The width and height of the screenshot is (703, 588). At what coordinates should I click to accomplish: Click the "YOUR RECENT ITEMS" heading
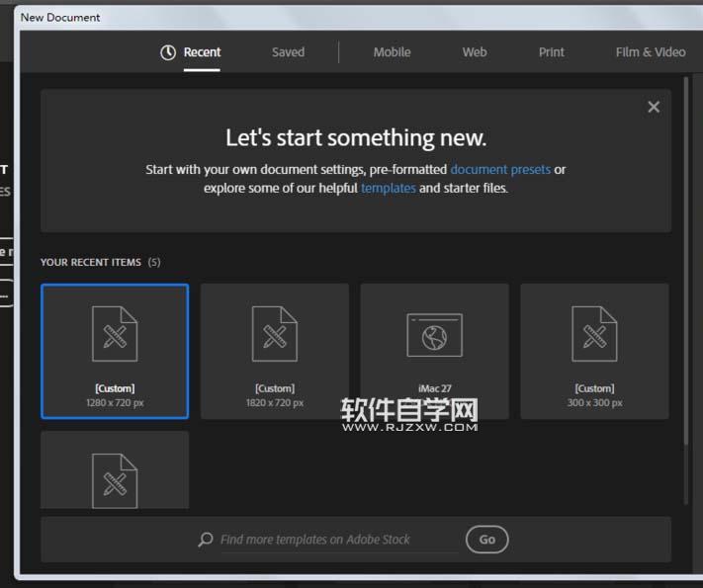[x=91, y=262]
